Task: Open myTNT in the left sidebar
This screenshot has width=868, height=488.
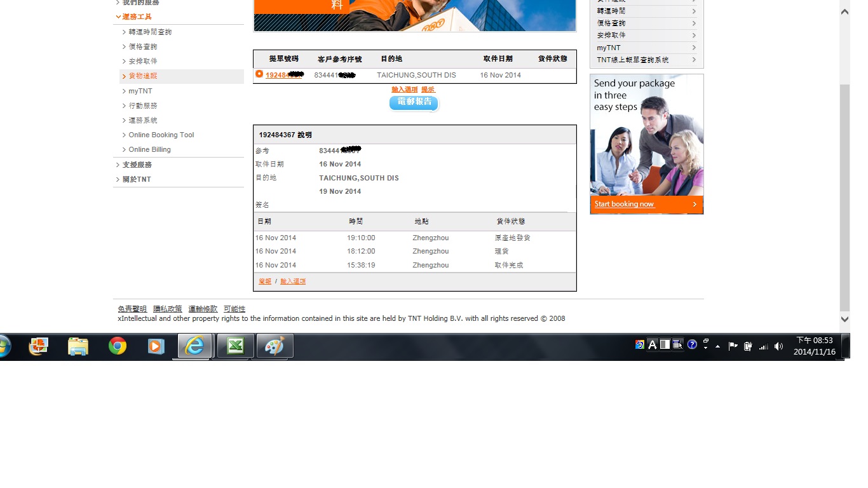Action: 140,91
